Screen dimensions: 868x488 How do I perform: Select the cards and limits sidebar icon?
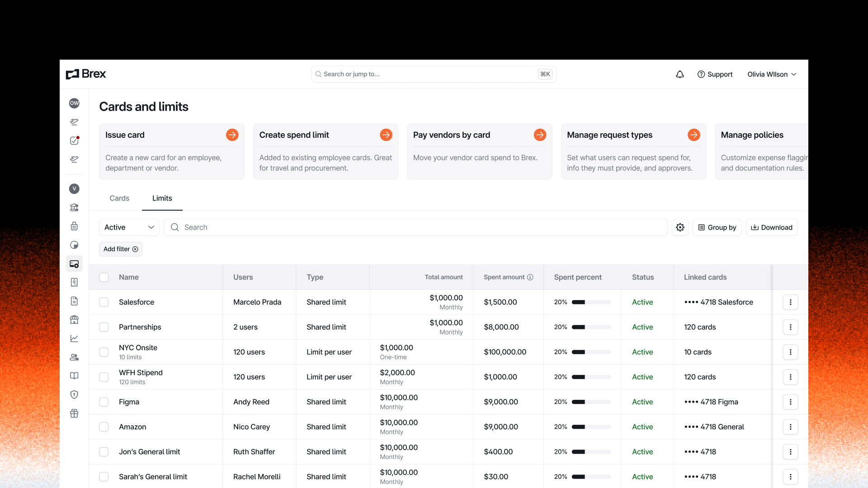coord(74,264)
